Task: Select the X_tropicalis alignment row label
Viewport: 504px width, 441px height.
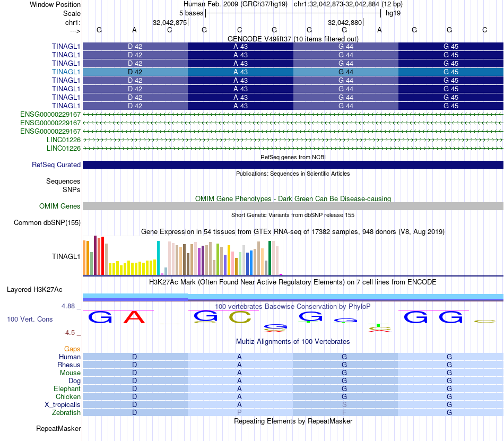Action: [x=63, y=405]
